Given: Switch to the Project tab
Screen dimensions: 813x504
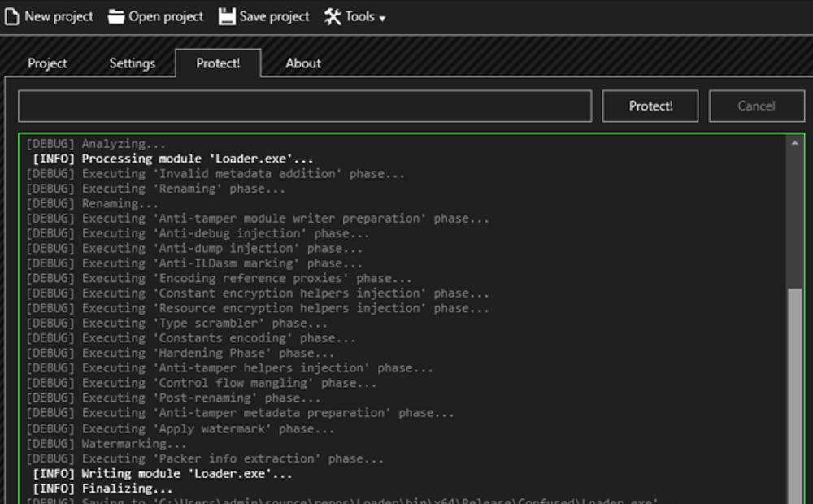Looking at the screenshot, I should [x=47, y=63].
